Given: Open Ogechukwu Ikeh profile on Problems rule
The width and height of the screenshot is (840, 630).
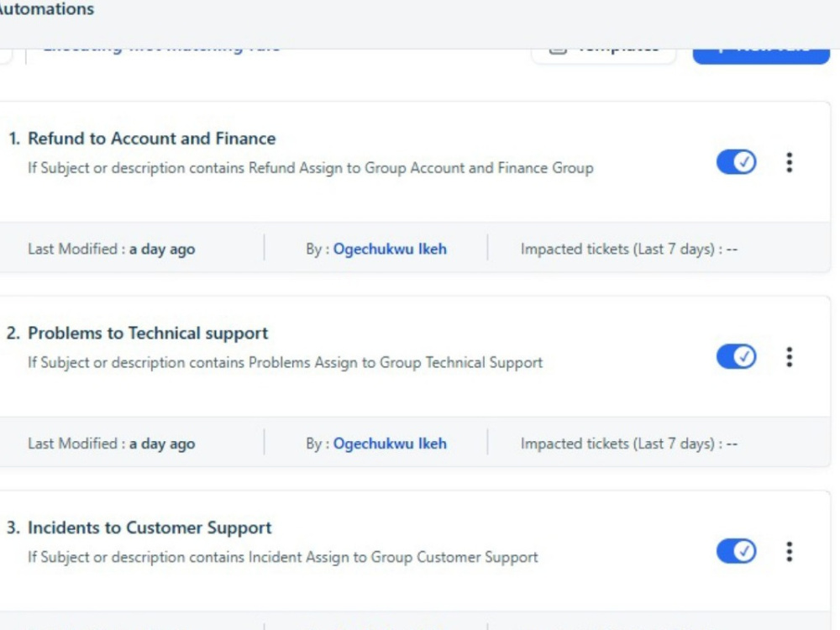Looking at the screenshot, I should click(x=390, y=444).
